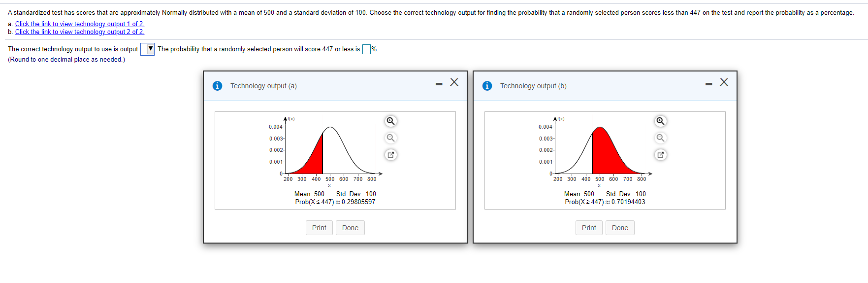Viewport: 868px width, 283px height.
Task: Zoom in on Technology output (b) graph
Action: coord(660,121)
